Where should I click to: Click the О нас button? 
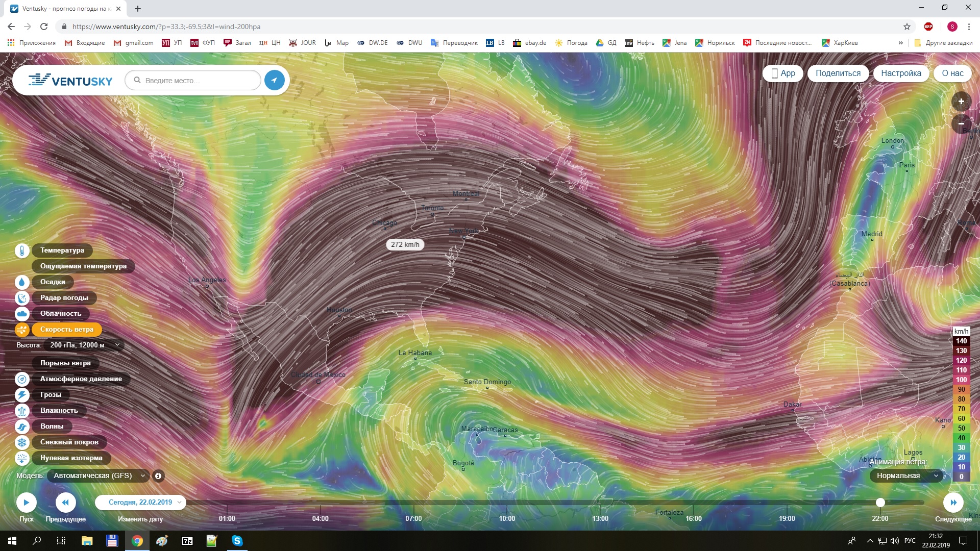point(952,73)
